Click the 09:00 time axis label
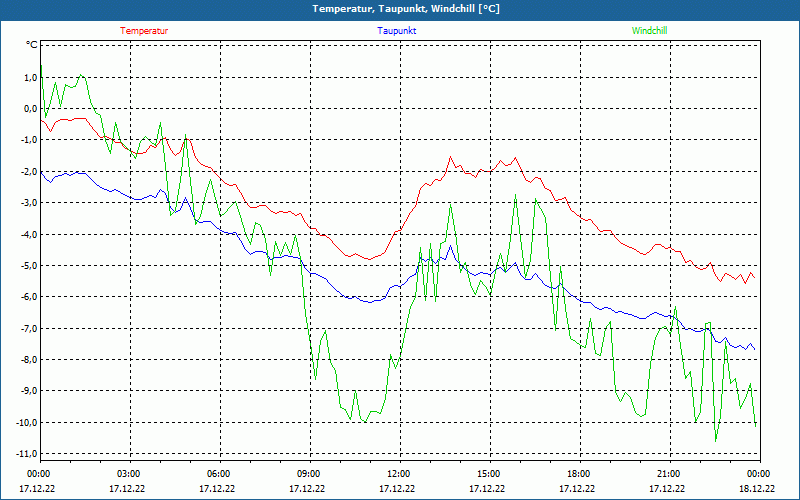This screenshot has width=800, height=500. [x=310, y=474]
